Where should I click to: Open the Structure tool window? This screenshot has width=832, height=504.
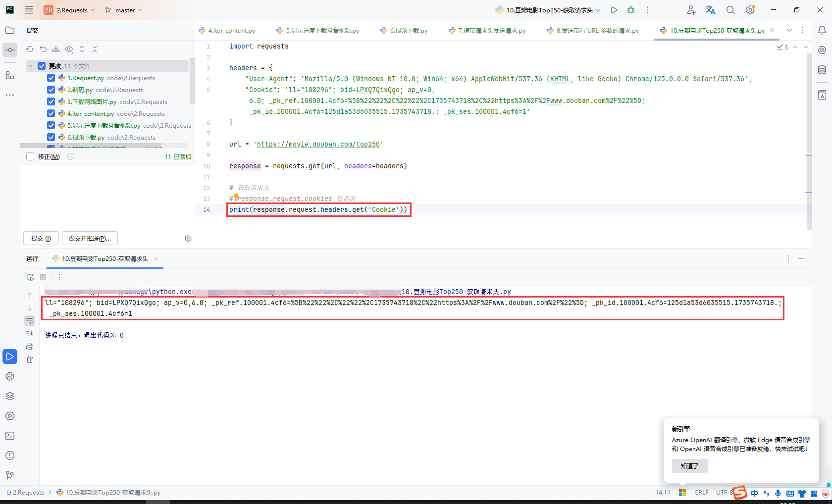click(x=10, y=75)
